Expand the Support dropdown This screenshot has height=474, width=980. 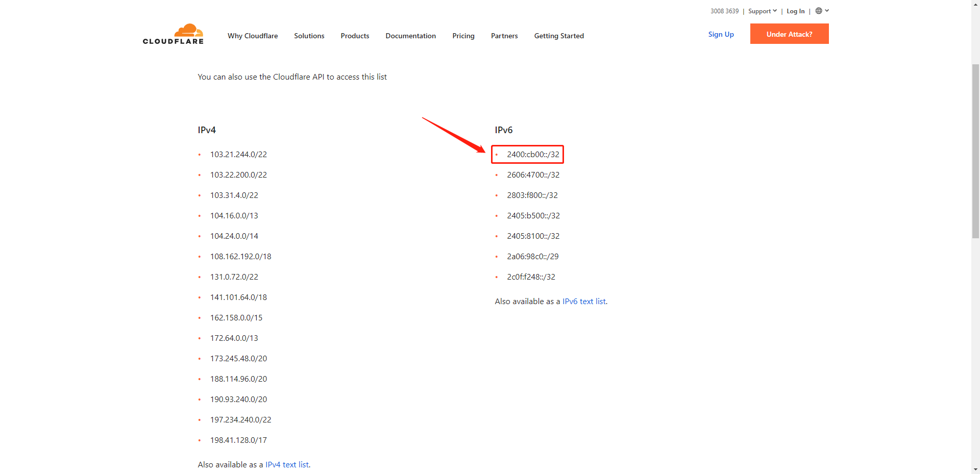click(763, 11)
